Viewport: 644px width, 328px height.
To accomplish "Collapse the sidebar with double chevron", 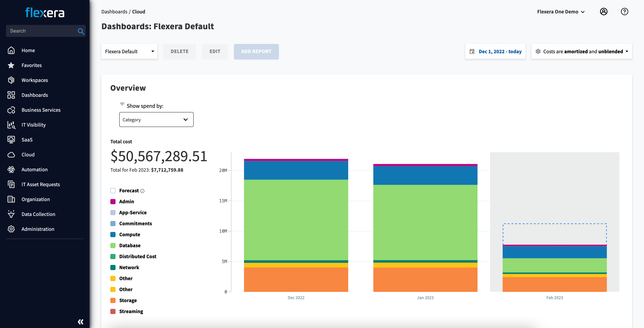I will coord(80,321).
